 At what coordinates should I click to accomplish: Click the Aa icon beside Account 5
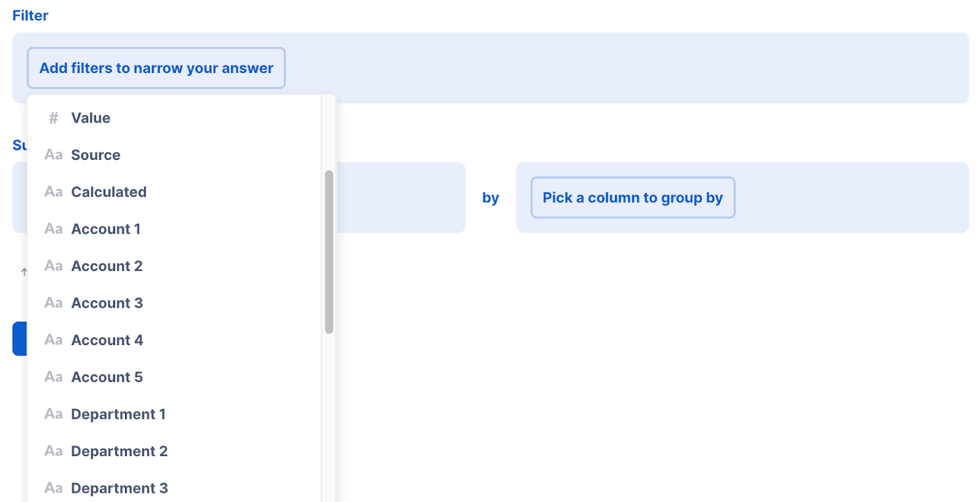pos(53,376)
